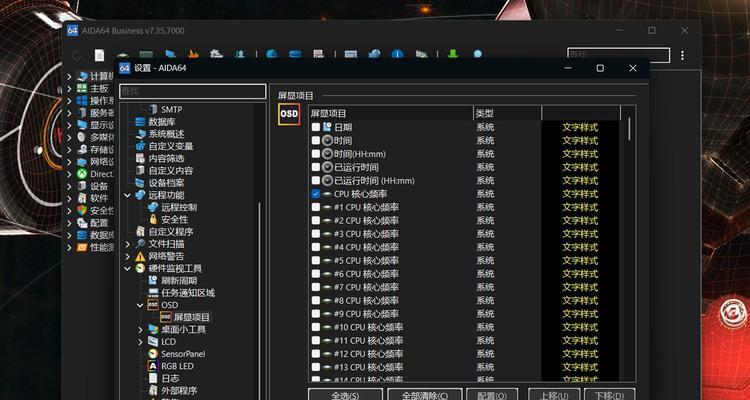750x400 pixels.
Task: Collapse the OSD tree node
Action: coord(140,305)
